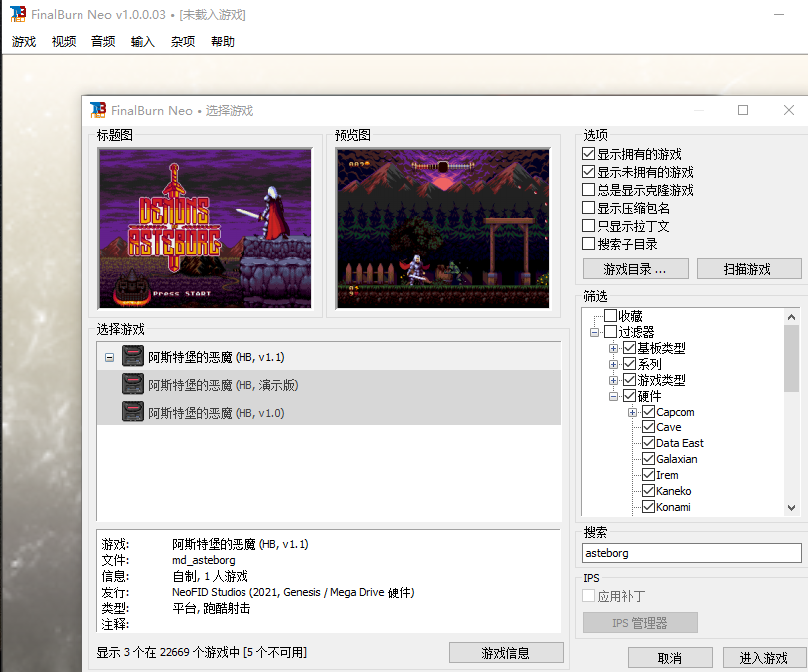This screenshot has height=672, width=808.
Task: Select game row 阿斯特堡的恶魔 (HB, 演示版)
Action: [x=329, y=384]
